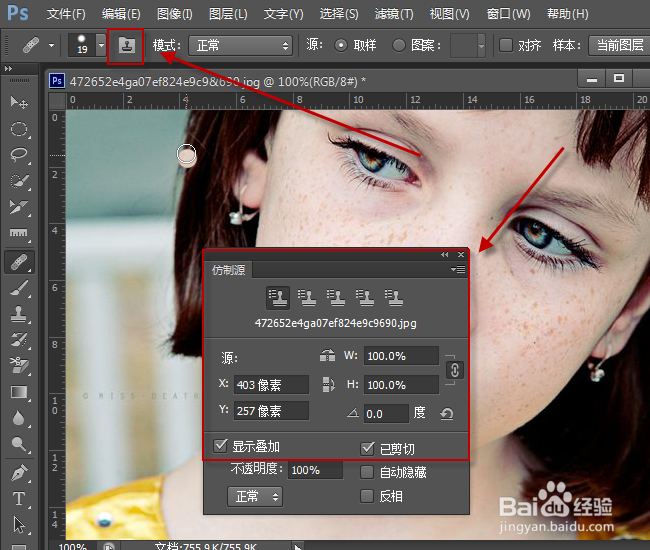Open the pattern picker dropdown
The image size is (650, 550).
(x=481, y=45)
